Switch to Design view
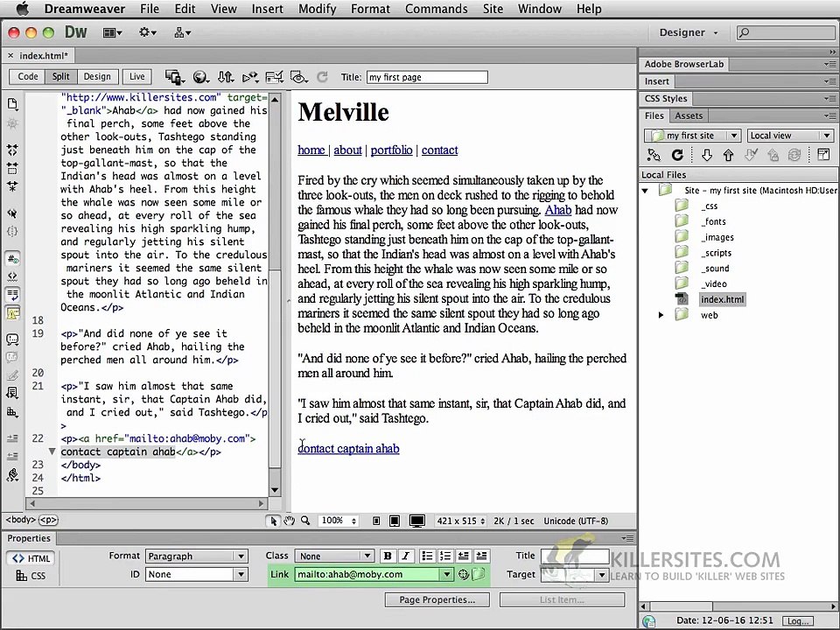This screenshot has height=630, width=840. pos(97,77)
